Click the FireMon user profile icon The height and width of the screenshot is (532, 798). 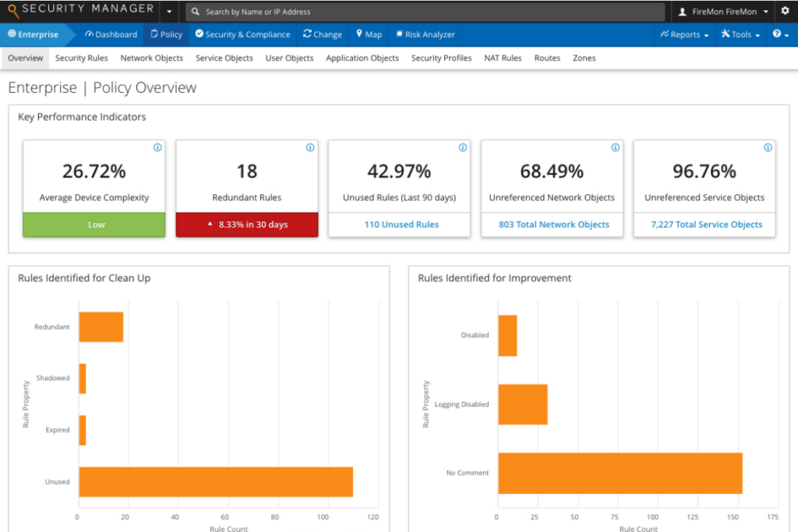[682, 11]
